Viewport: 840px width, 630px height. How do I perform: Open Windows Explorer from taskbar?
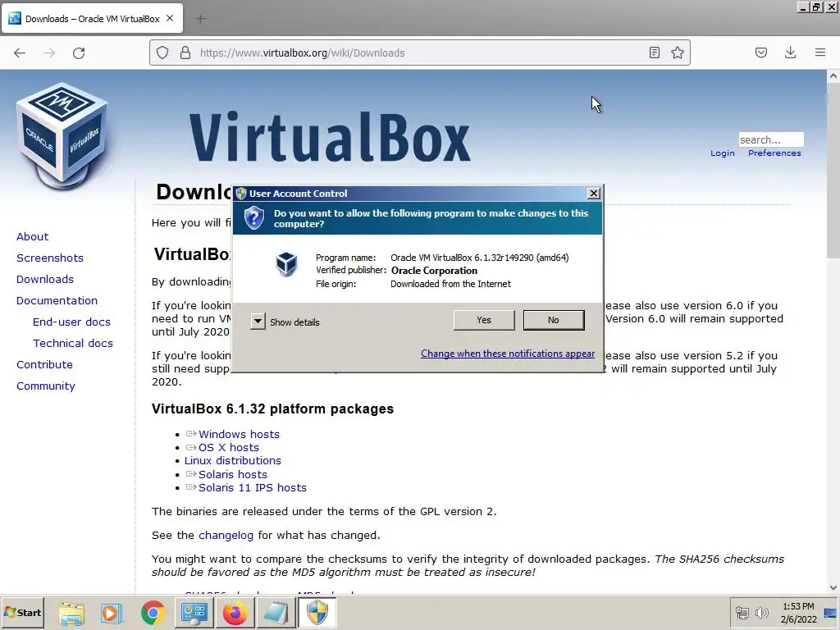click(71, 613)
